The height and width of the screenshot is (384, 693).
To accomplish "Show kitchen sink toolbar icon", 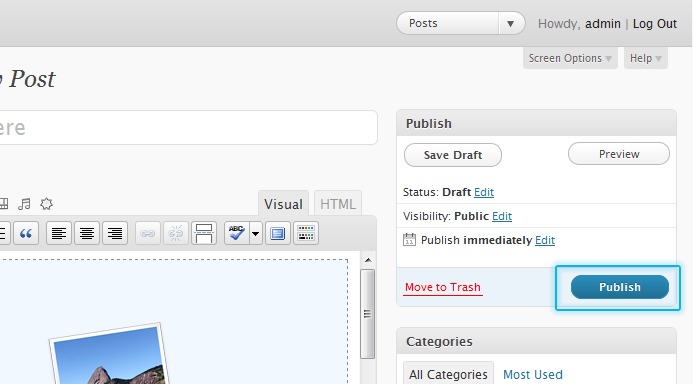I will tap(306, 233).
